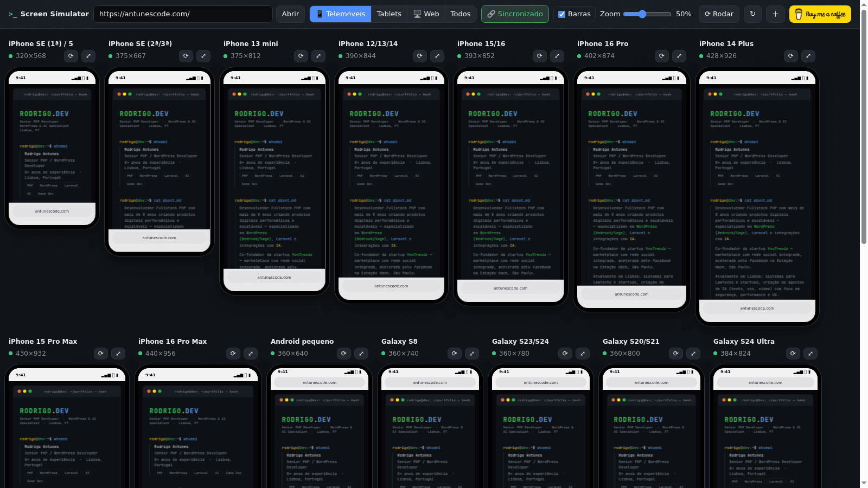This screenshot has height=488, width=868.
Task: Expand the Galaxy S8 preview
Action: [x=472, y=354]
